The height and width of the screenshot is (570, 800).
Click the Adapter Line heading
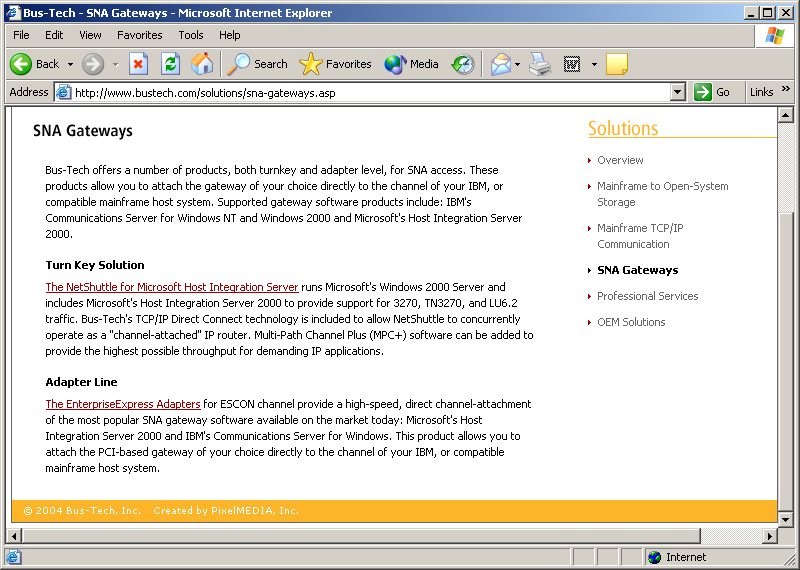81,382
